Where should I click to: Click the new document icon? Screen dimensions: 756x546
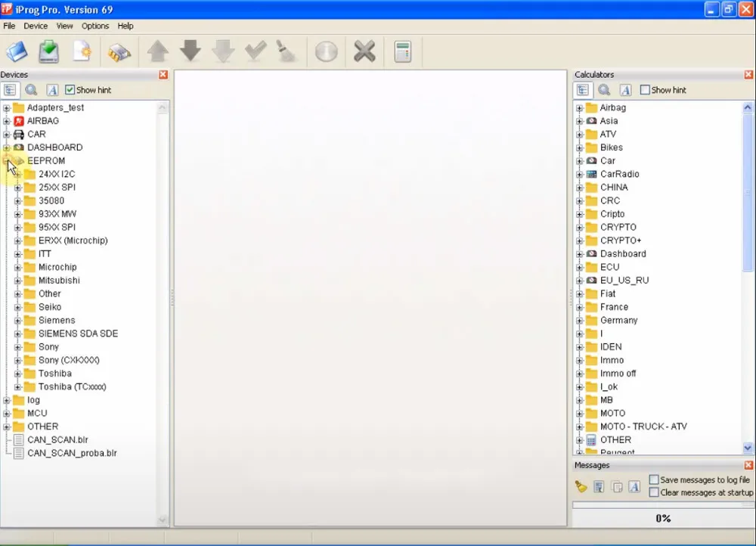(x=82, y=51)
